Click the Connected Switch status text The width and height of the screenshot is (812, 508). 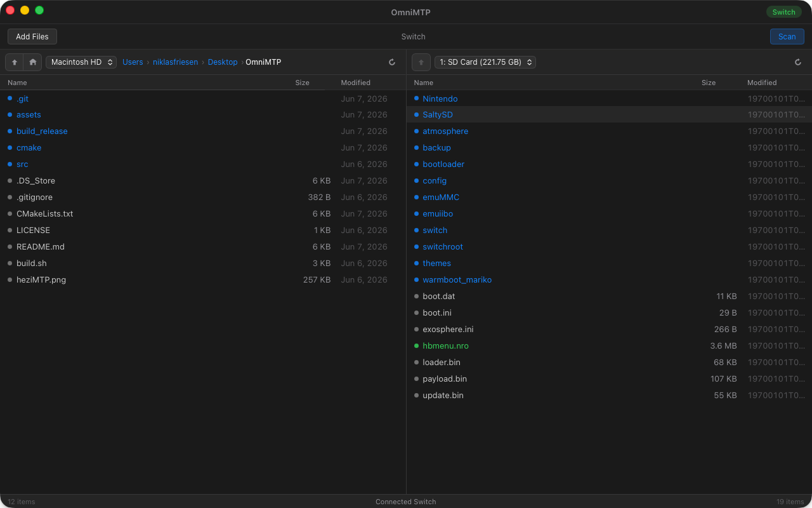[x=406, y=502]
